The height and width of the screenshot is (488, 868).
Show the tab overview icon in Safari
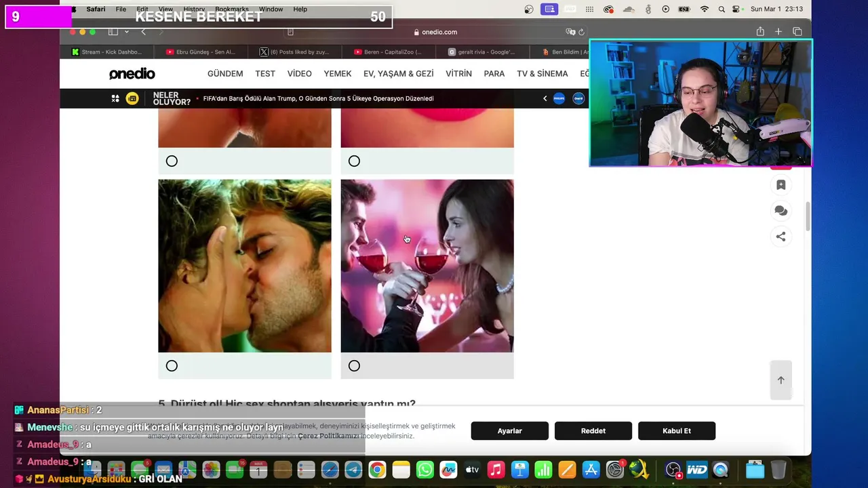pos(797,32)
